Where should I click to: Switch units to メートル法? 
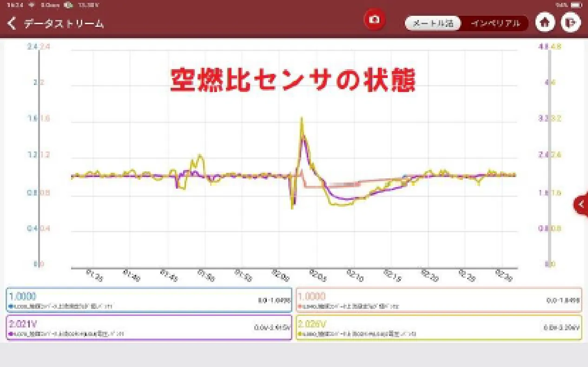tap(432, 23)
